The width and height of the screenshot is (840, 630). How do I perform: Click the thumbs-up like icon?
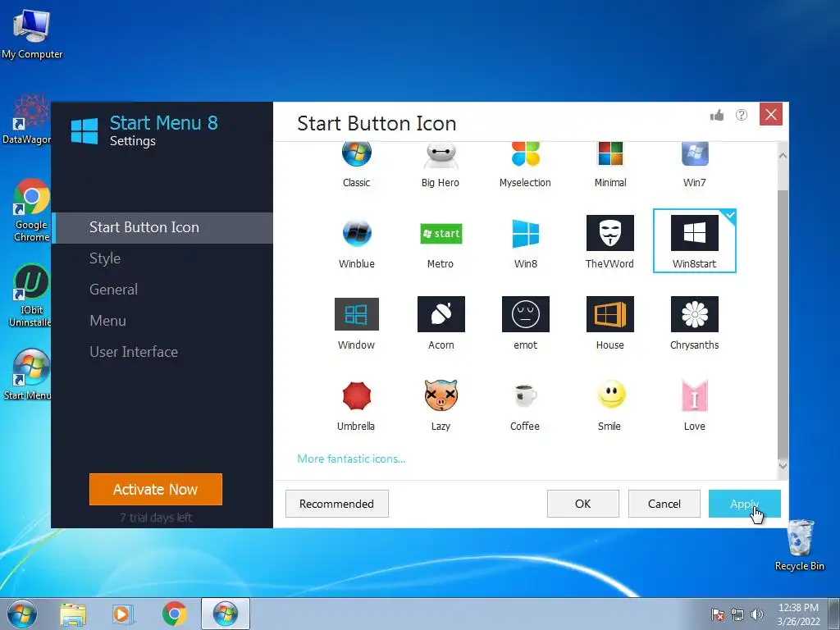pyautogui.click(x=717, y=115)
